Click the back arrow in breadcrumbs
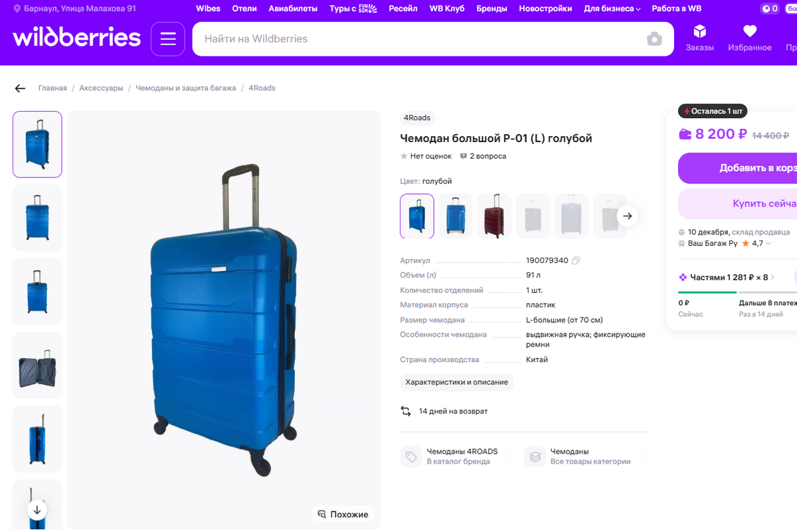 [x=20, y=88]
